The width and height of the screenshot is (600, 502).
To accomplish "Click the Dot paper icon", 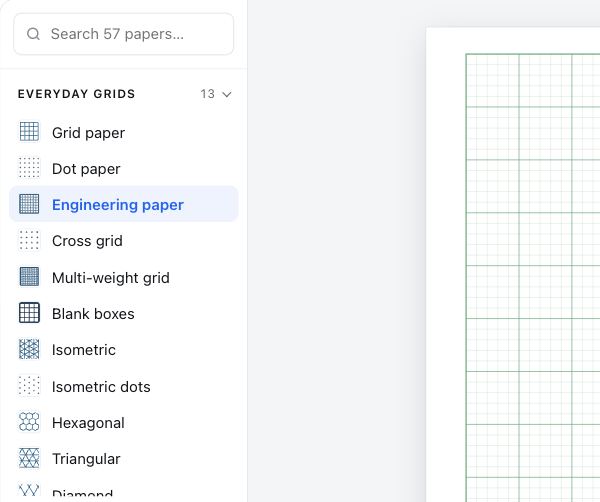I will click(29, 168).
